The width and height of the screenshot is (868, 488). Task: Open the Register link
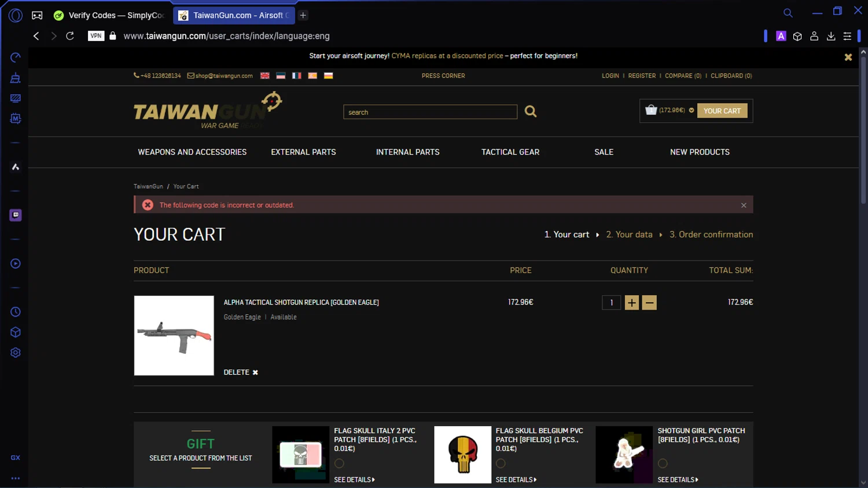pos(642,76)
